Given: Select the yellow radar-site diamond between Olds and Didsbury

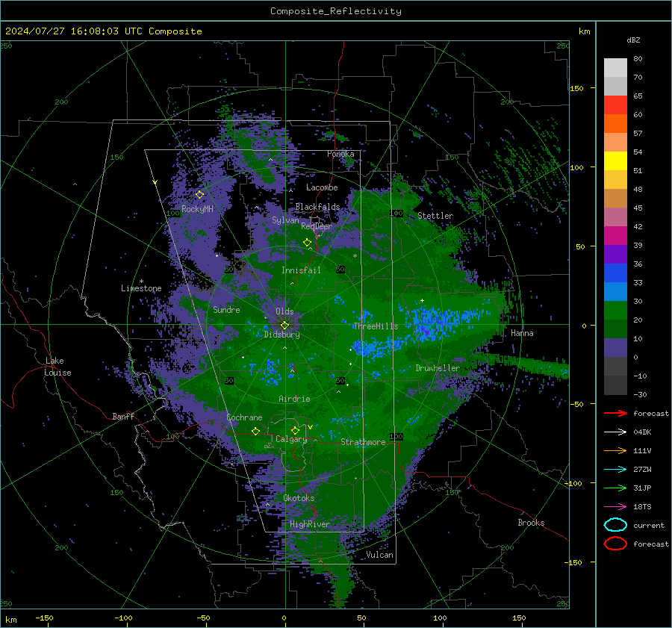Looking at the screenshot, I should [x=285, y=325].
